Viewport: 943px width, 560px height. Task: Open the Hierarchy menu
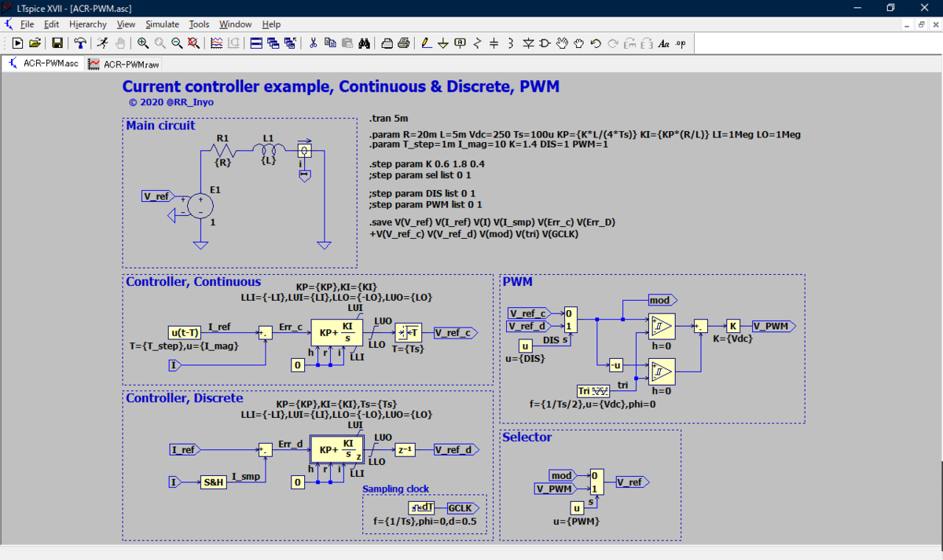pos(88,24)
